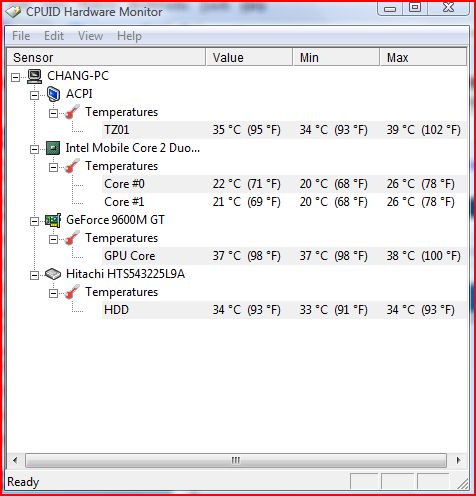Image resolution: width=476 pixels, height=496 pixels.
Task: Click Core #1 value 21 °C (69 °F)
Action: coord(247,202)
